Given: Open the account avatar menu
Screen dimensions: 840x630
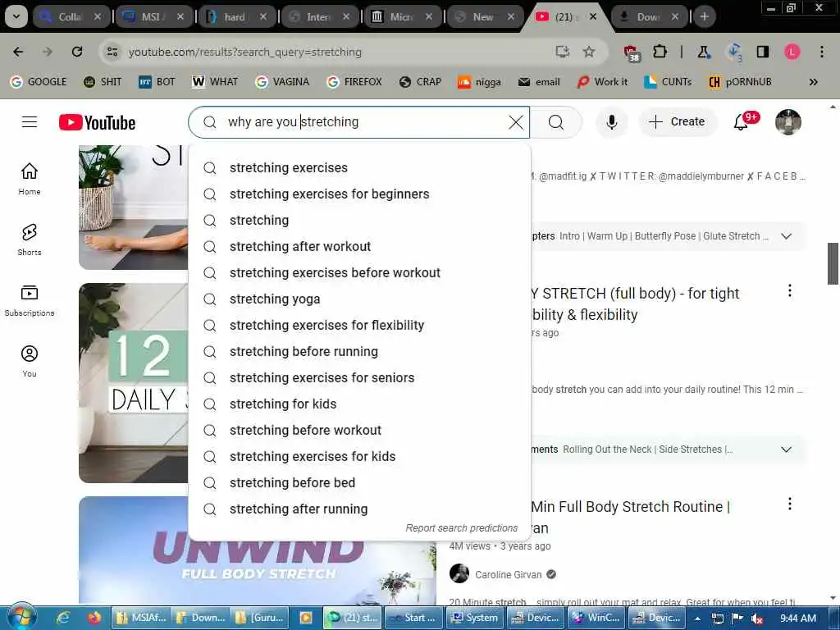Looking at the screenshot, I should point(788,122).
